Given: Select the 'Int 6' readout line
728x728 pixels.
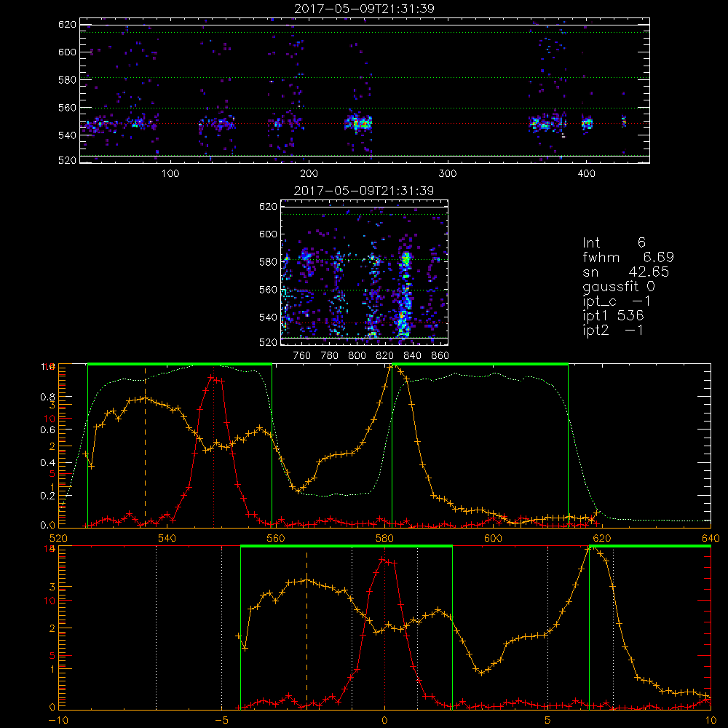Looking at the screenshot, I should click(614, 242).
